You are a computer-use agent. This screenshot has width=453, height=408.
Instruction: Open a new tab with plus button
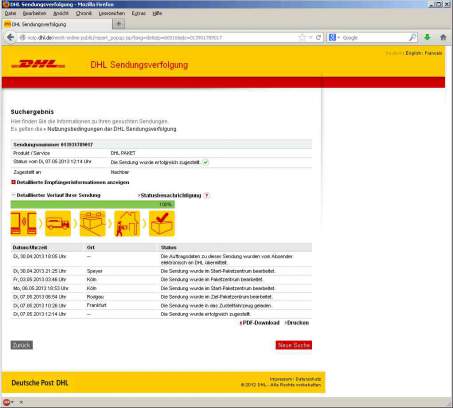pos(119,24)
